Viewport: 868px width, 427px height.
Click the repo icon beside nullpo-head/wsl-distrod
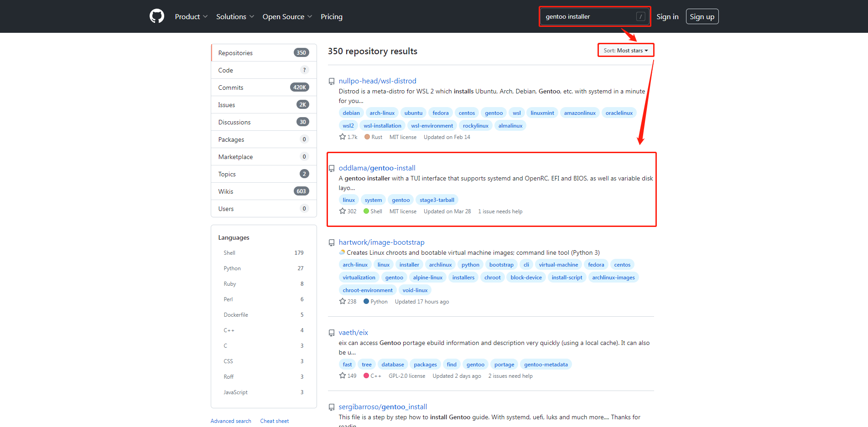(x=332, y=82)
